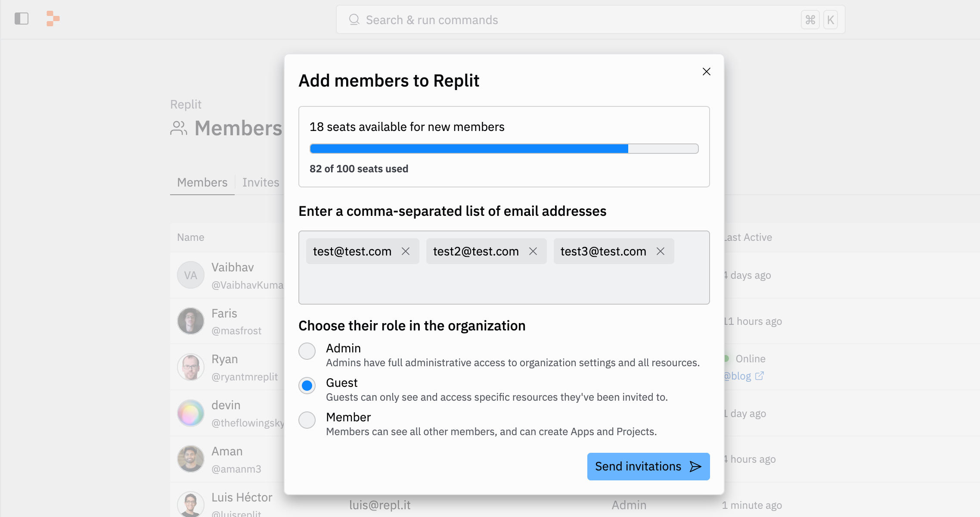
Task: Close the Add members dialog
Action: pyautogui.click(x=707, y=72)
